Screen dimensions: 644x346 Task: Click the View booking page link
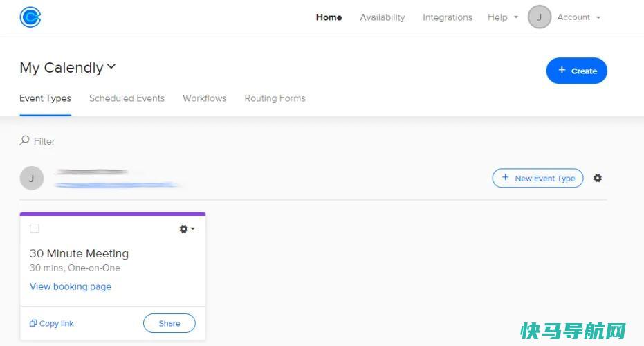pyautogui.click(x=71, y=286)
